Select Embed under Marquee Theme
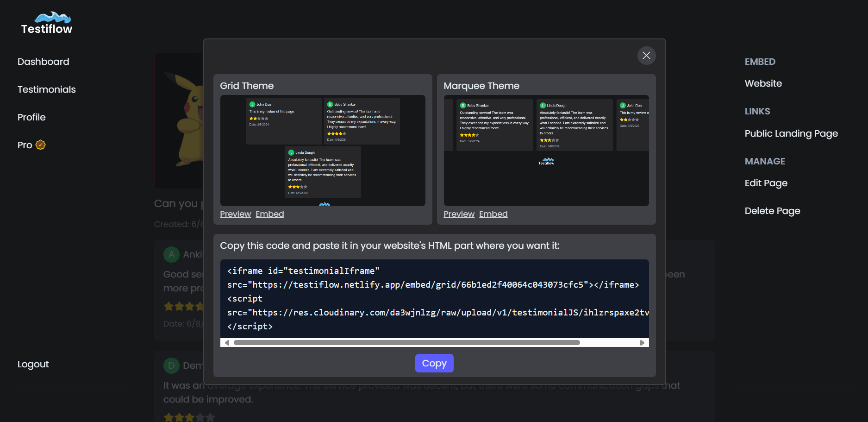Viewport: 868px width, 422px height. 493,214
